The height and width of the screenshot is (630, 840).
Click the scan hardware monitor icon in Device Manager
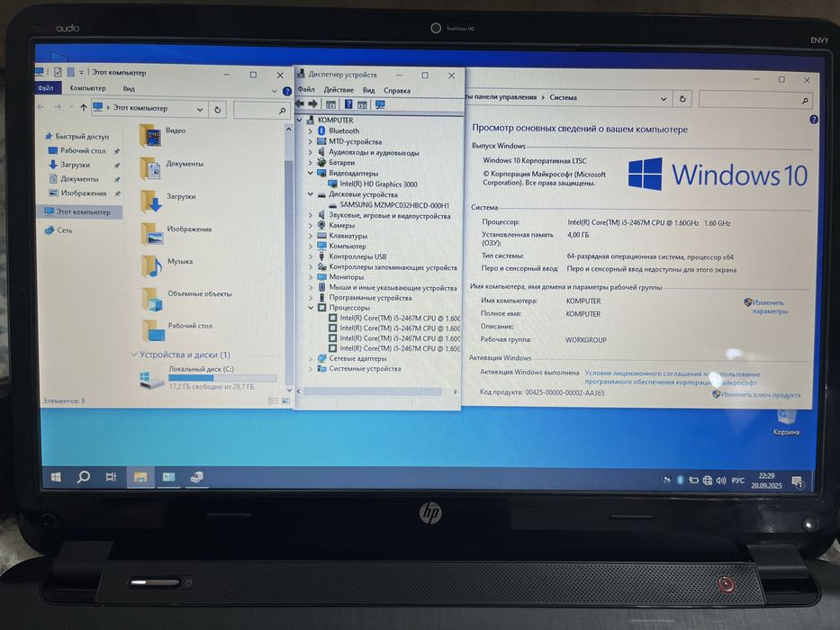(x=380, y=104)
